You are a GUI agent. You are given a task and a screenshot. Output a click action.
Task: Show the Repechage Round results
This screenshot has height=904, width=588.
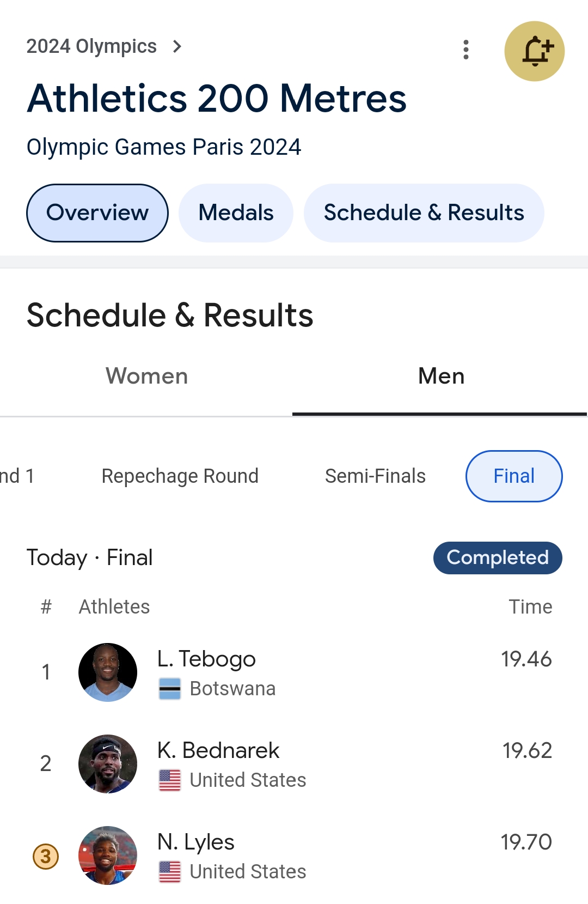pyautogui.click(x=180, y=476)
